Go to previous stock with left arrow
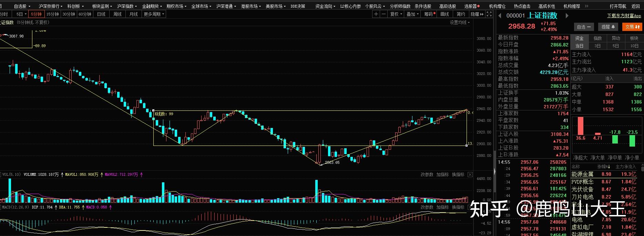 point(500,15)
